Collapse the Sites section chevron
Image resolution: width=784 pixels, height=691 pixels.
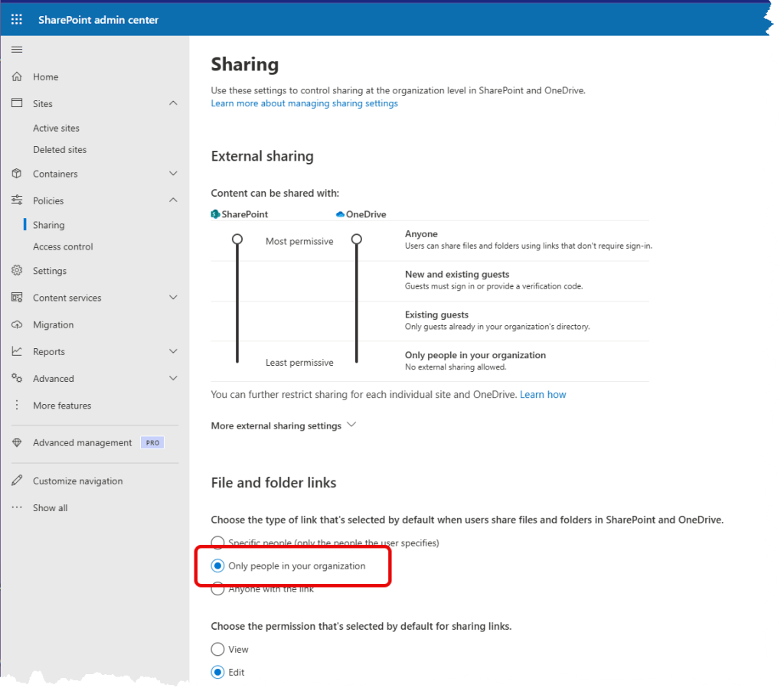[x=173, y=103]
